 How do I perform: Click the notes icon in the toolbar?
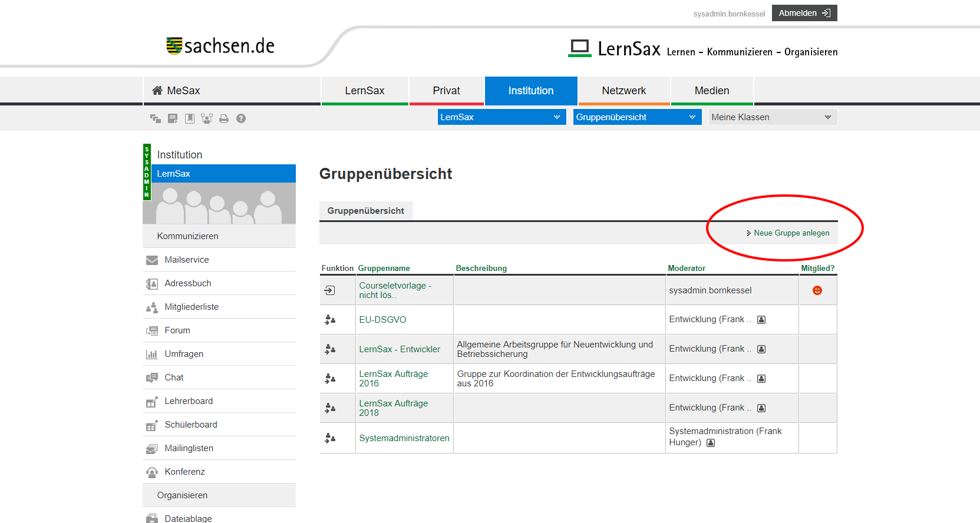click(173, 119)
